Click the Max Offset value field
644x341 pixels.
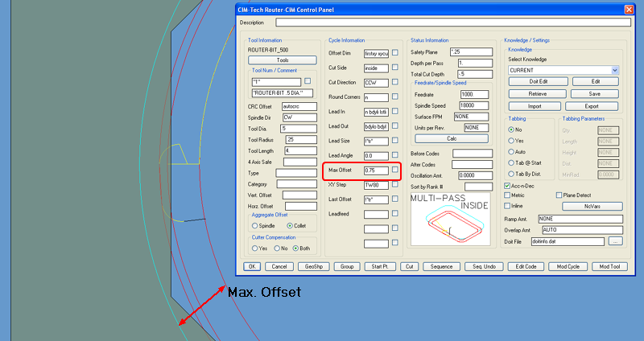(376, 170)
